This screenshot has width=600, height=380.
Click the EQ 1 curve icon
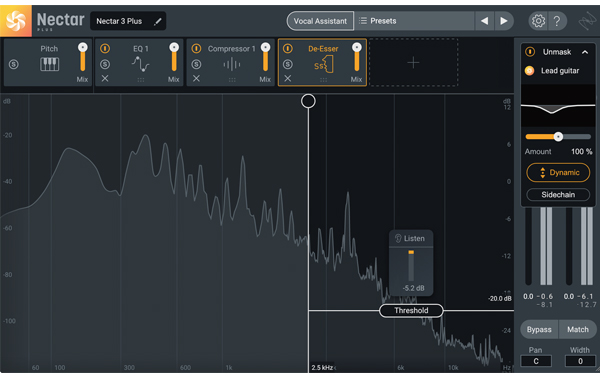pos(140,64)
